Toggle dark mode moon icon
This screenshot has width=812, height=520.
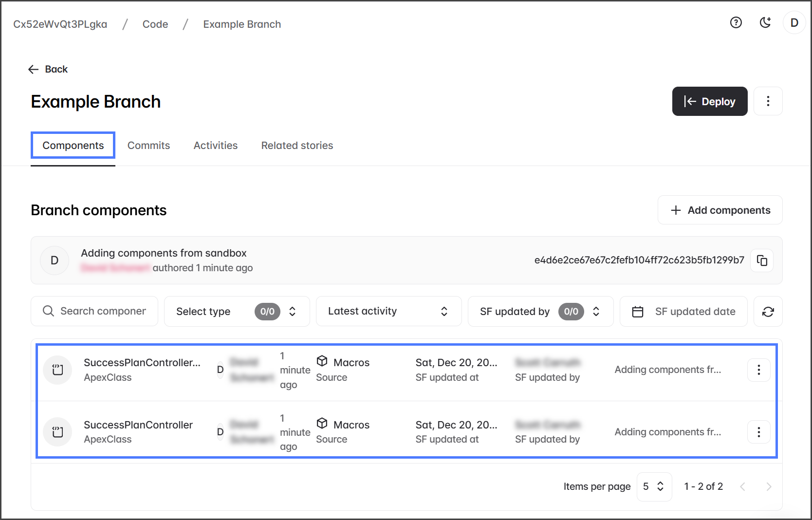coord(765,22)
